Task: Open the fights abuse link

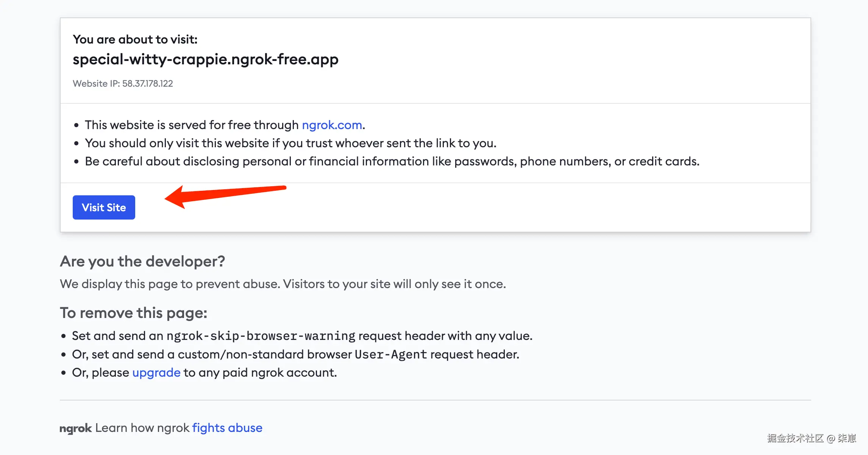Action: (227, 428)
